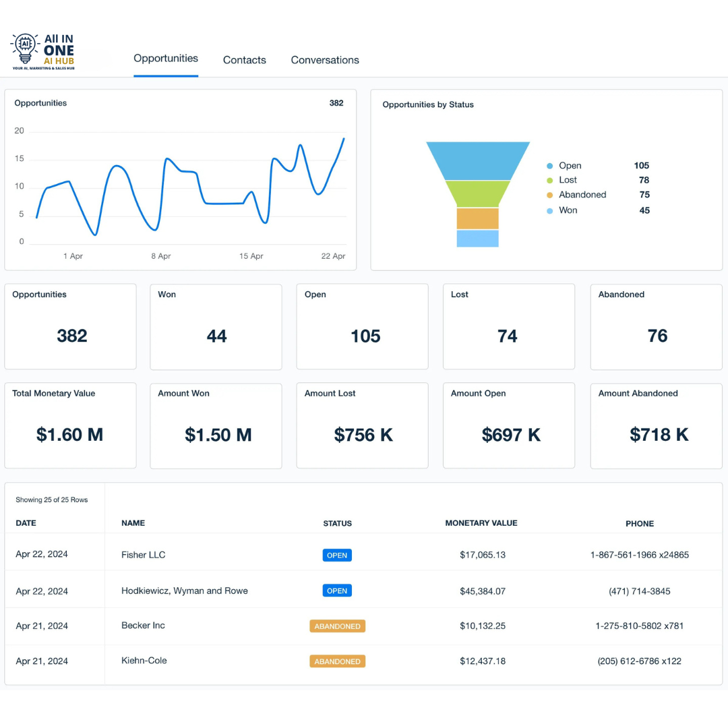Image resolution: width=728 pixels, height=728 pixels.
Task: Open the Opportunities tab
Action: click(166, 59)
